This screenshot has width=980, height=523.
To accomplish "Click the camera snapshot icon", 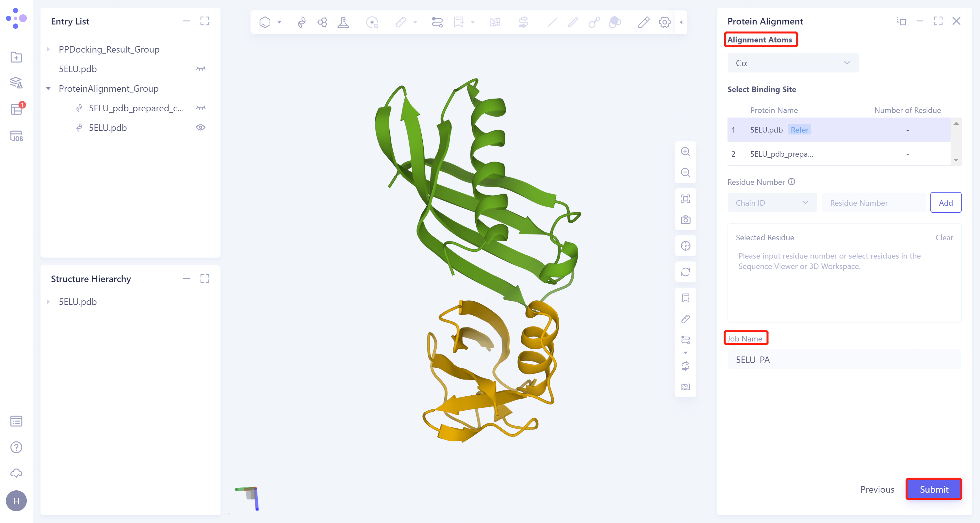I will pos(686,220).
